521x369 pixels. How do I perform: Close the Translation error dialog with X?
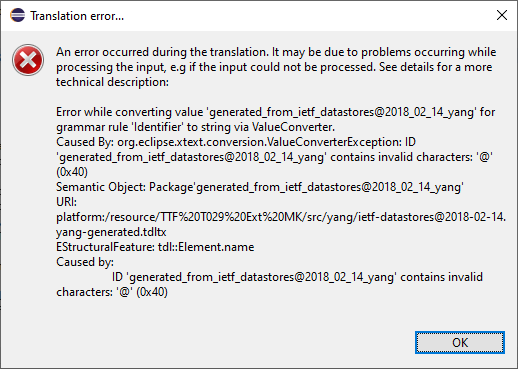point(502,15)
